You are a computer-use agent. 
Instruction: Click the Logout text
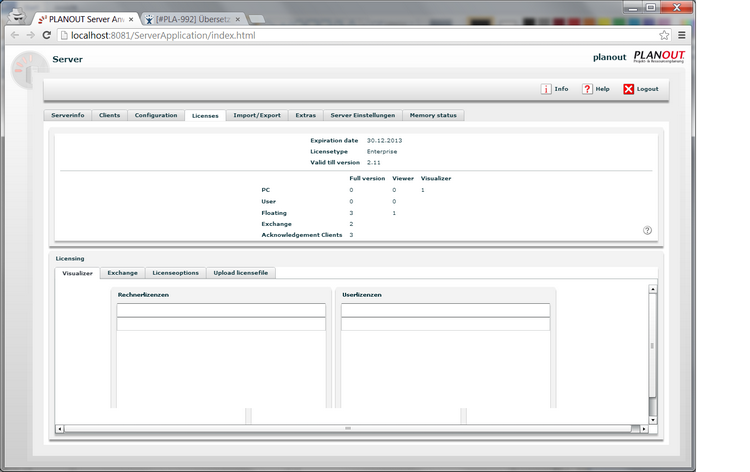tap(648, 89)
